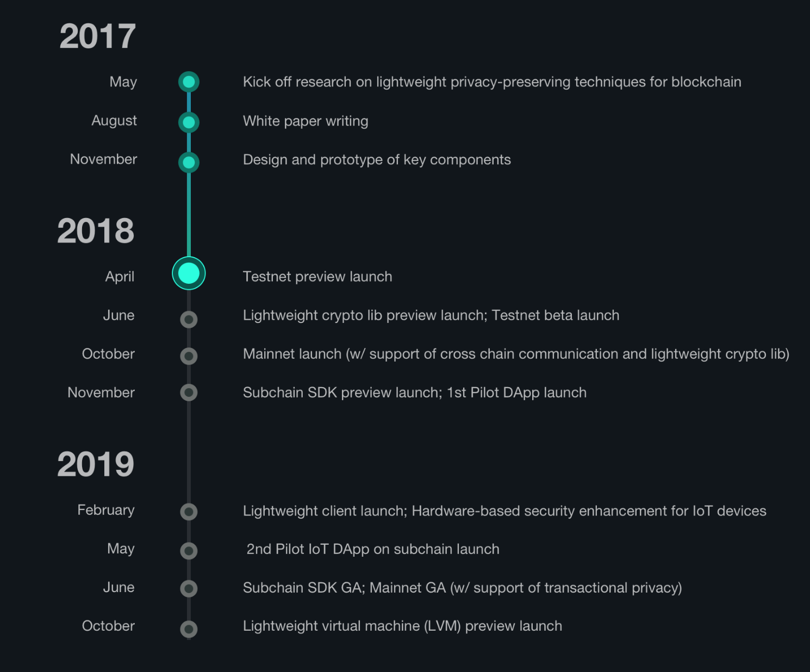Screen dimensions: 810x672
Task: Click the August 2017 timeline dot
Action: pyautogui.click(x=189, y=122)
